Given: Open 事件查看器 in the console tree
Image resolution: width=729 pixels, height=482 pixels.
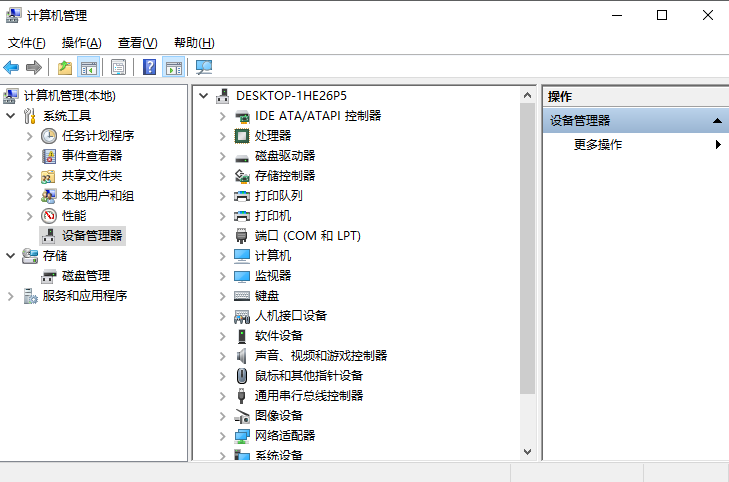Looking at the screenshot, I should pyautogui.click(x=91, y=156).
